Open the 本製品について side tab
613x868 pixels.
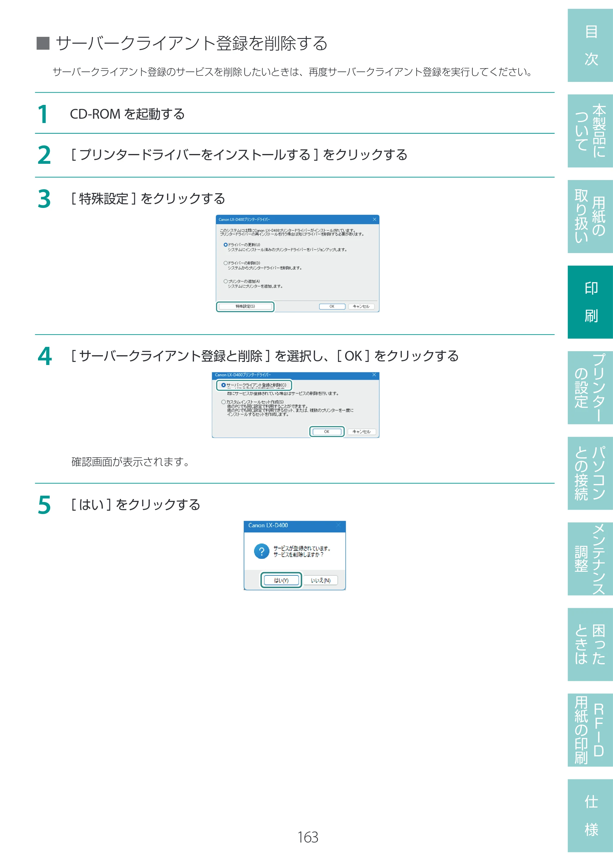(x=590, y=131)
